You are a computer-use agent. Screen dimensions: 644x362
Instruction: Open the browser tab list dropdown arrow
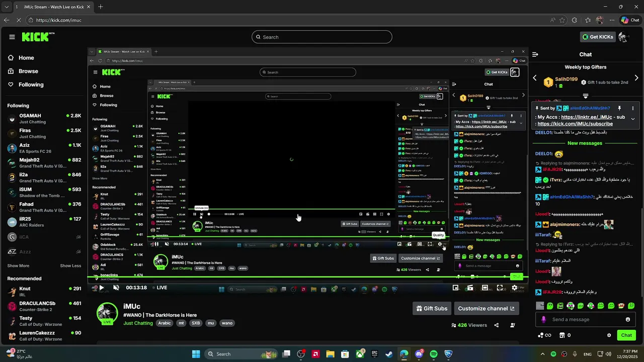tap(6, 7)
